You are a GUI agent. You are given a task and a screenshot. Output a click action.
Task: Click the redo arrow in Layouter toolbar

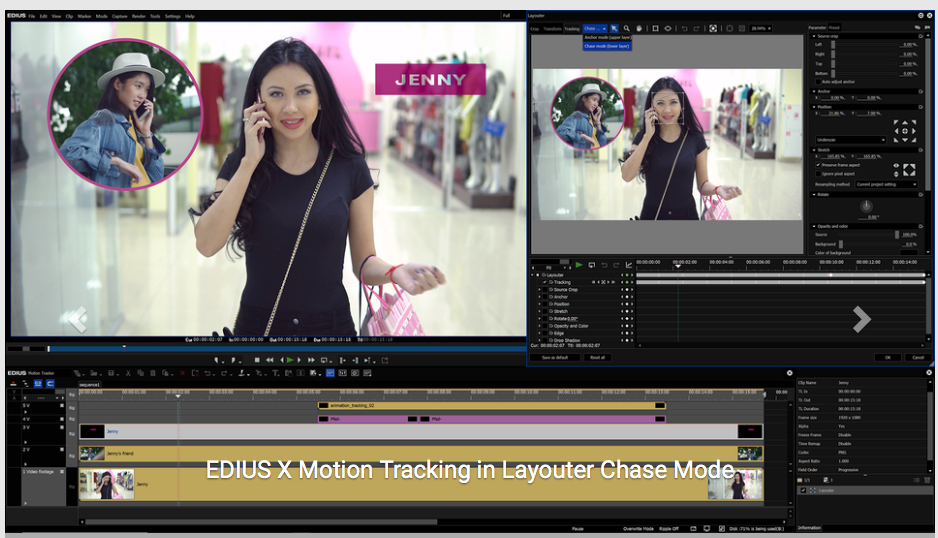pos(696,28)
